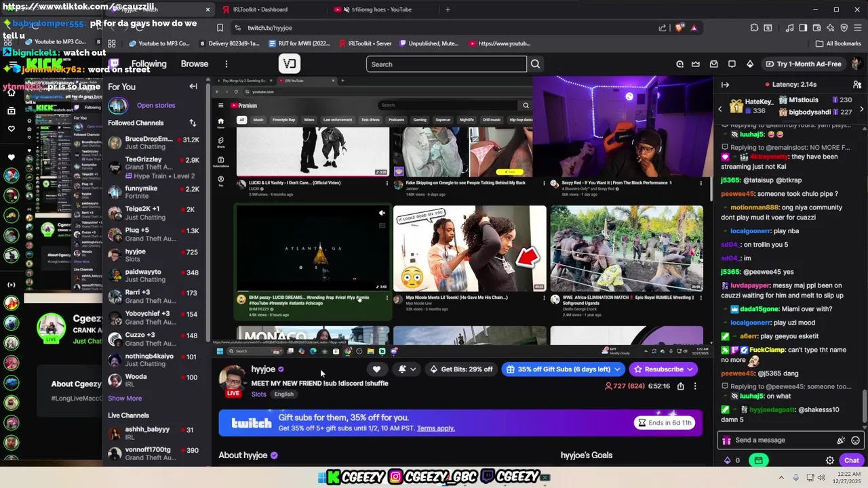This screenshot has width=868, height=488.
Task: Open vonoff1700tg live channel
Action: [153, 453]
